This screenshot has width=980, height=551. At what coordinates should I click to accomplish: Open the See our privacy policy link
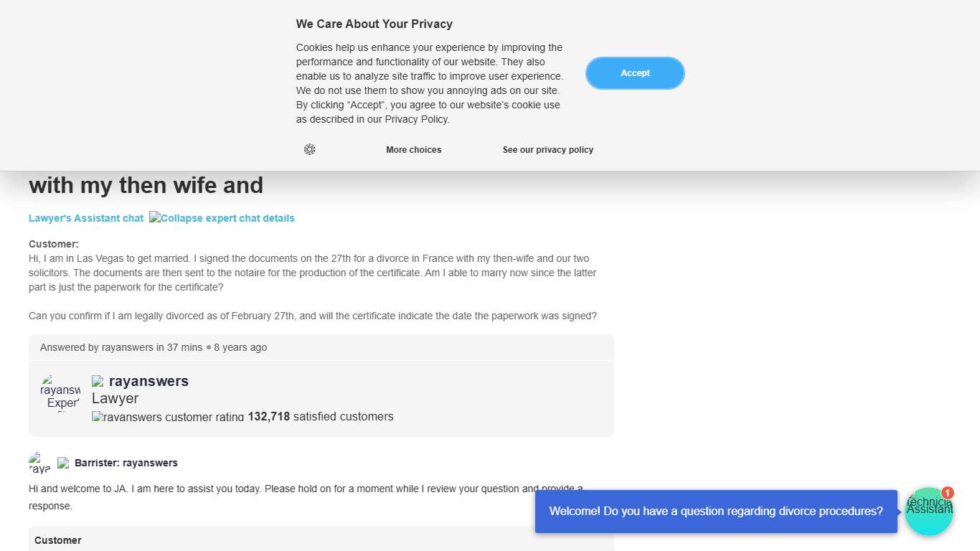tap(548, 150)
